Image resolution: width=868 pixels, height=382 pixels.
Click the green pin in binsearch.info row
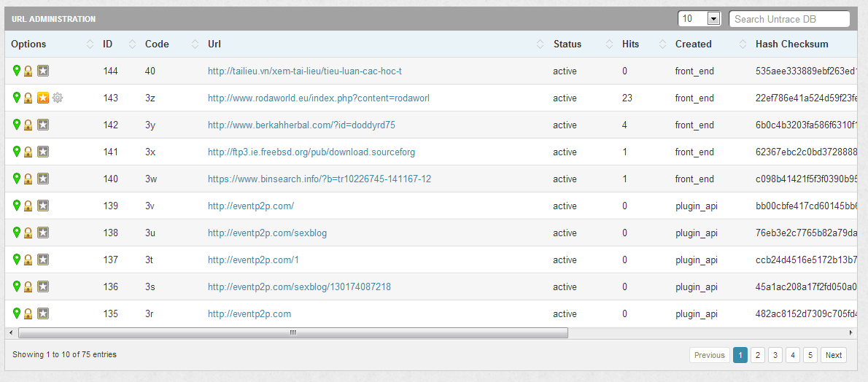(17, 179)
